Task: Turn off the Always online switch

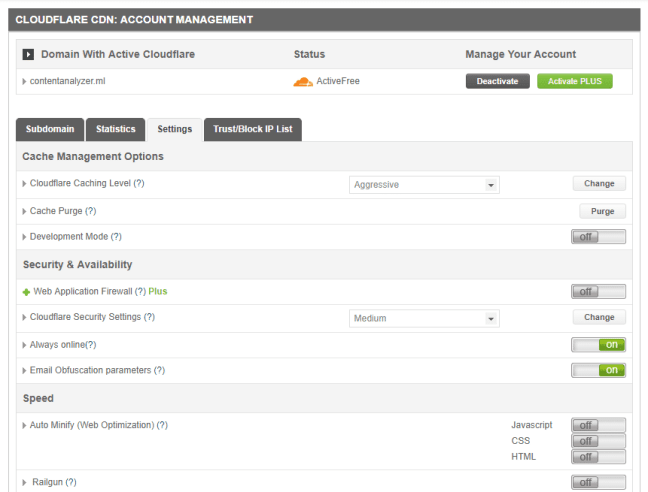Action: pos(598,345)
